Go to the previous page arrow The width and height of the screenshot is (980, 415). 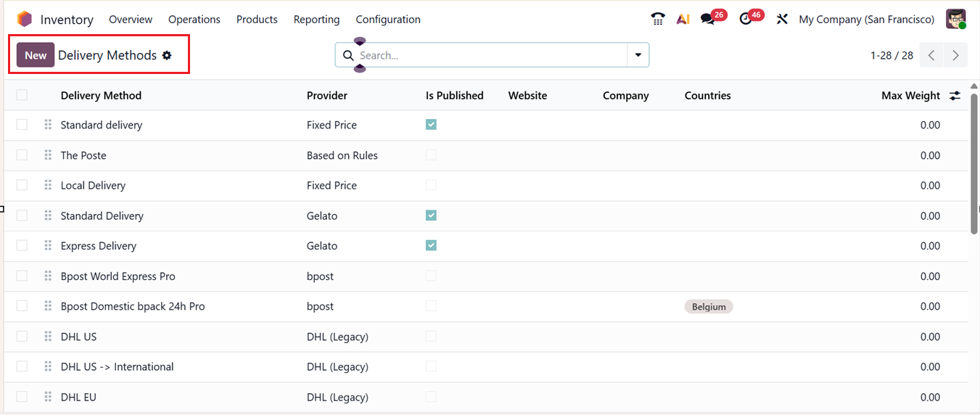tap(931, 55)
